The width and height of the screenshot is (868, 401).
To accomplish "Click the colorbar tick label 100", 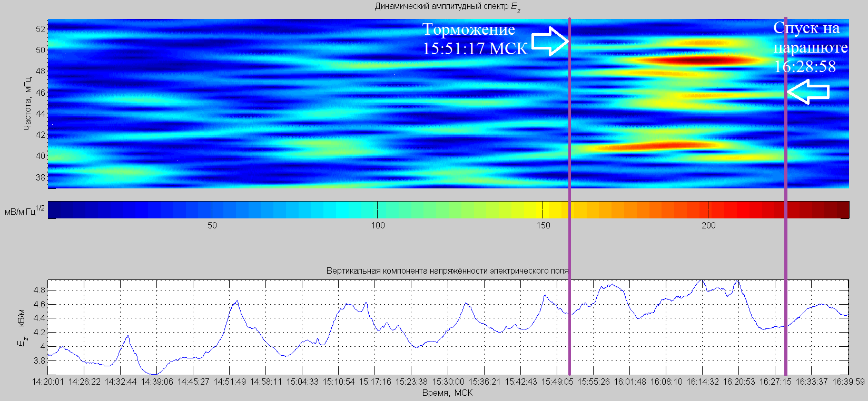I will 378,226.
